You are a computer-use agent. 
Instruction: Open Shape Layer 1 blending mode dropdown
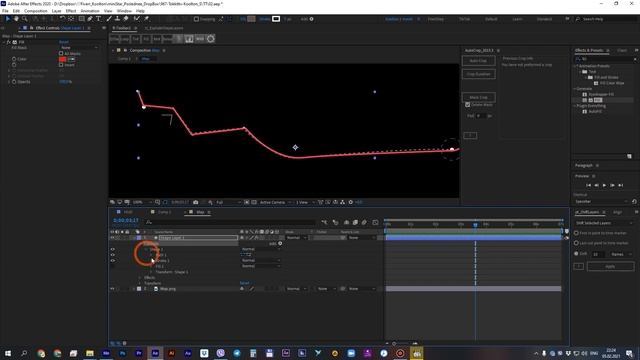pyautogui.click(x=296, y=238)
